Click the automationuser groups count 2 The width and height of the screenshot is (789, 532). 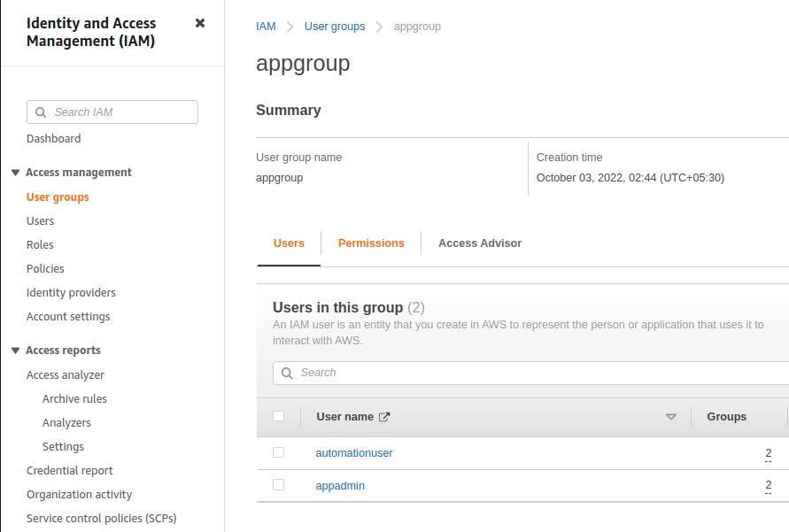pyautogui.click(x=769, y=453)
